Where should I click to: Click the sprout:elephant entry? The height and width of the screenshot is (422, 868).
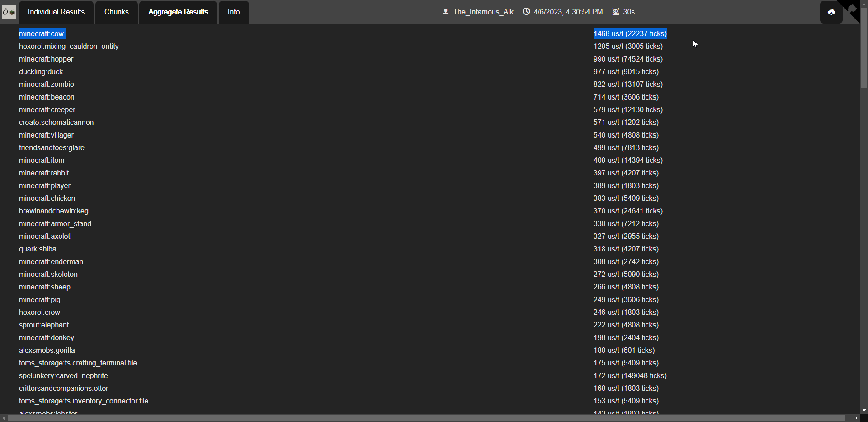pos(44,325)
